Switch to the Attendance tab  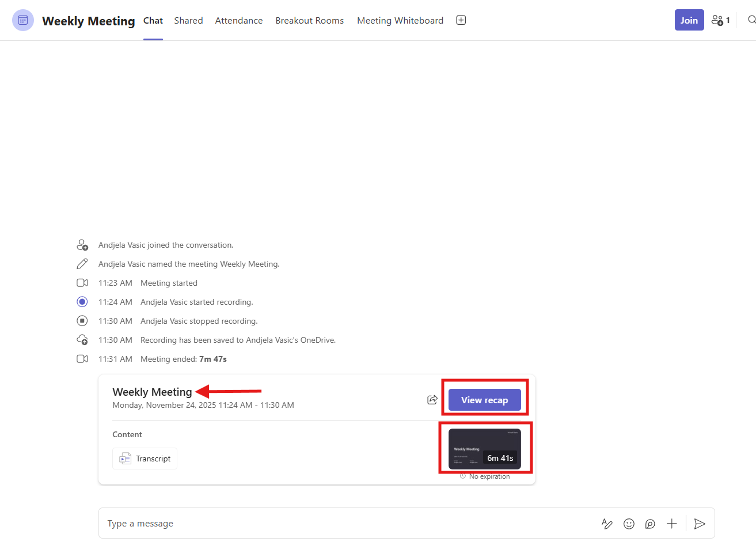238,20
